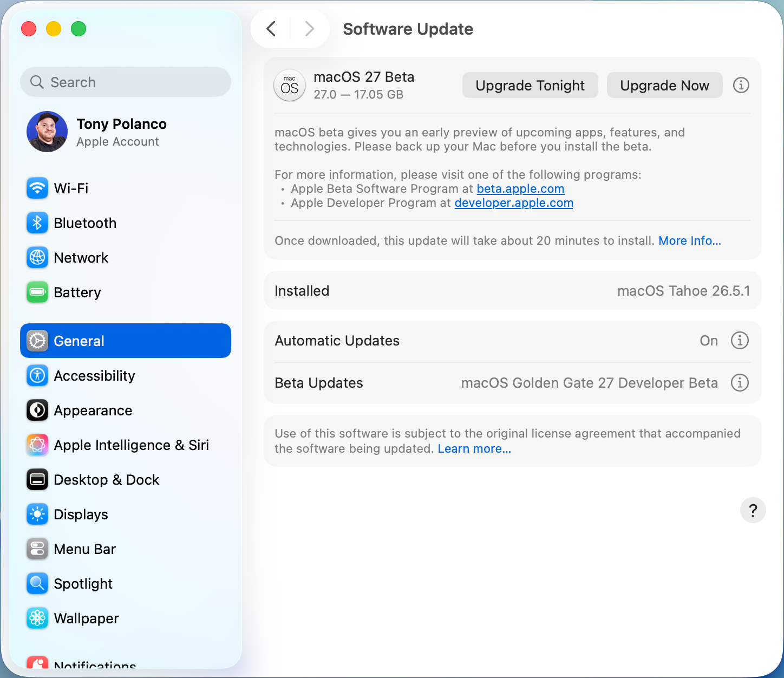Click the question mark help button

click(753, 510)
